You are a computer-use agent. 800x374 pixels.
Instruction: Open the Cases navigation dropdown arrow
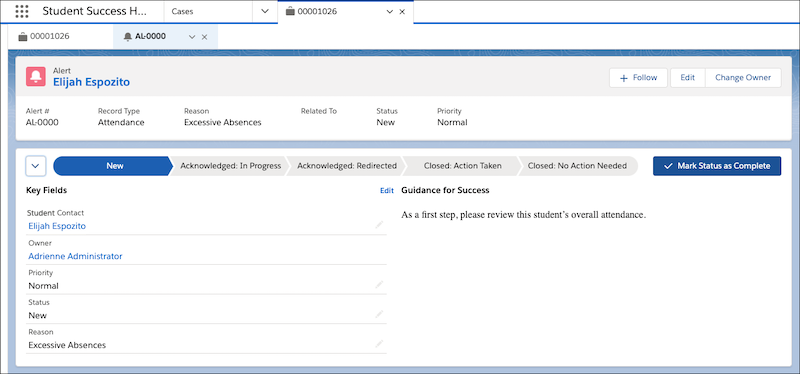265,11
